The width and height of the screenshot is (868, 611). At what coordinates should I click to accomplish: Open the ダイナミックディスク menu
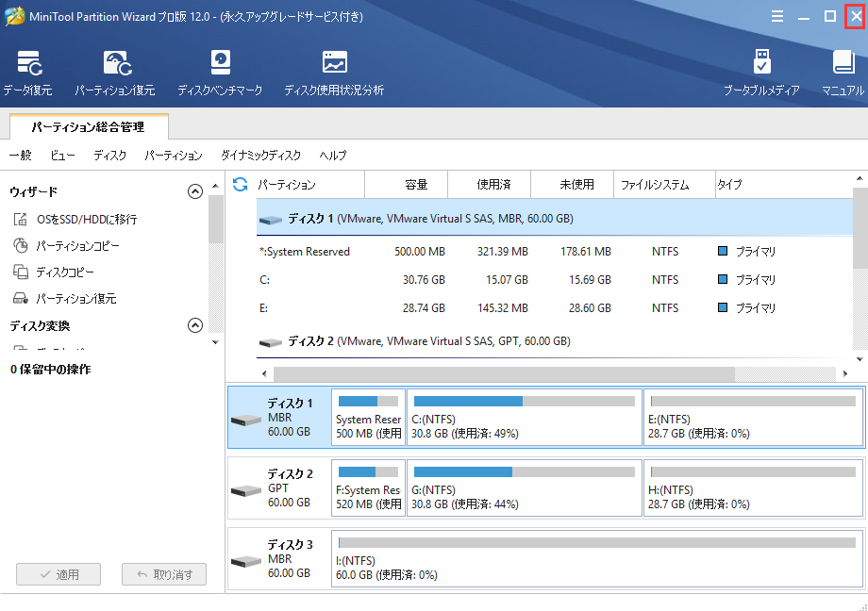click(x=260, y=156)
